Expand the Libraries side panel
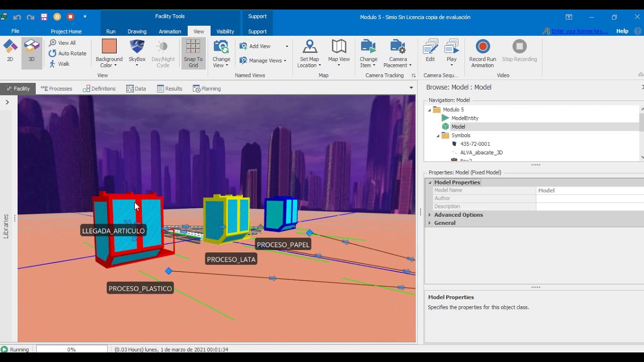644x362 pixels. coord(7,102)
